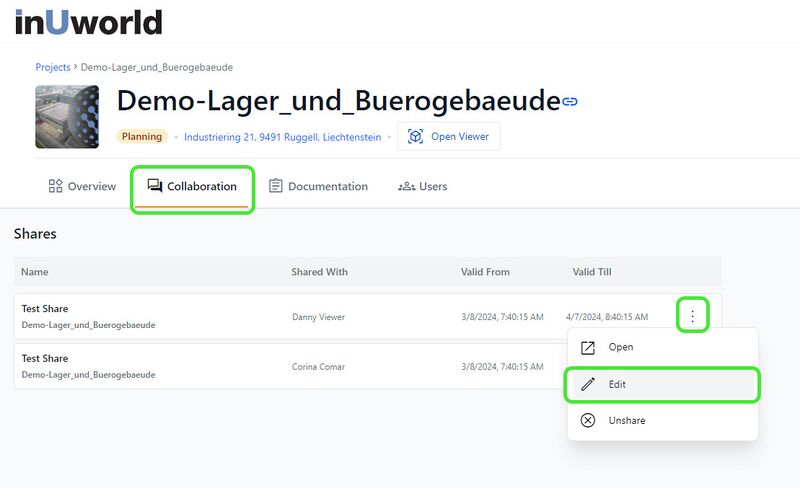Click the Unshare circled-X icon
This screenshot has height=488, width=800.
(588, 421)
